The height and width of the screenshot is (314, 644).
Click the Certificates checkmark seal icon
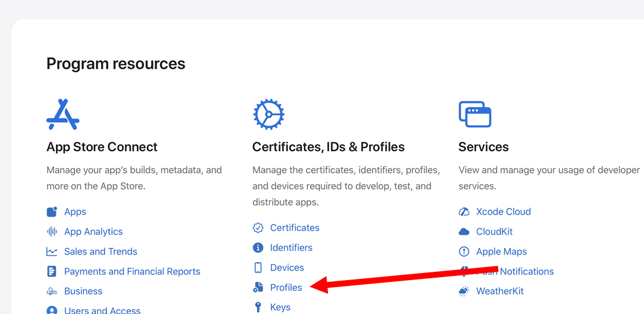point(258,228)
